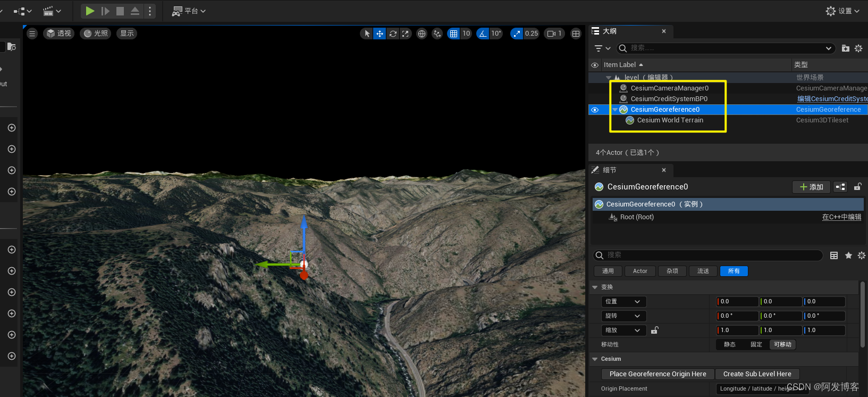Collapse the 变换 transform section
Viewport: 868px width, 397px height.
click(x=595, y=287)
